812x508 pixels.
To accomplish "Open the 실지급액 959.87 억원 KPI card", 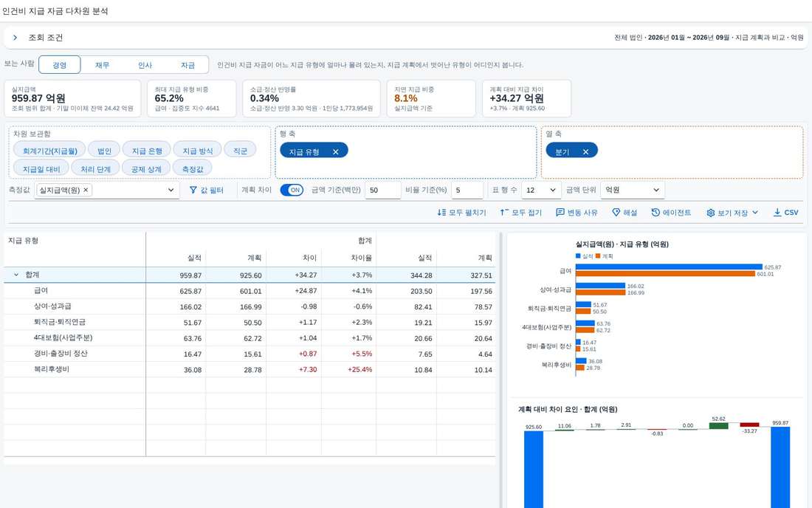I will [72, 98].
